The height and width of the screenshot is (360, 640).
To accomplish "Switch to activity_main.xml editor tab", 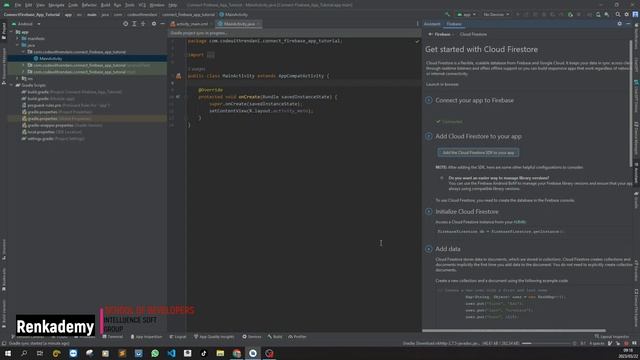I will tap(190, 24).
